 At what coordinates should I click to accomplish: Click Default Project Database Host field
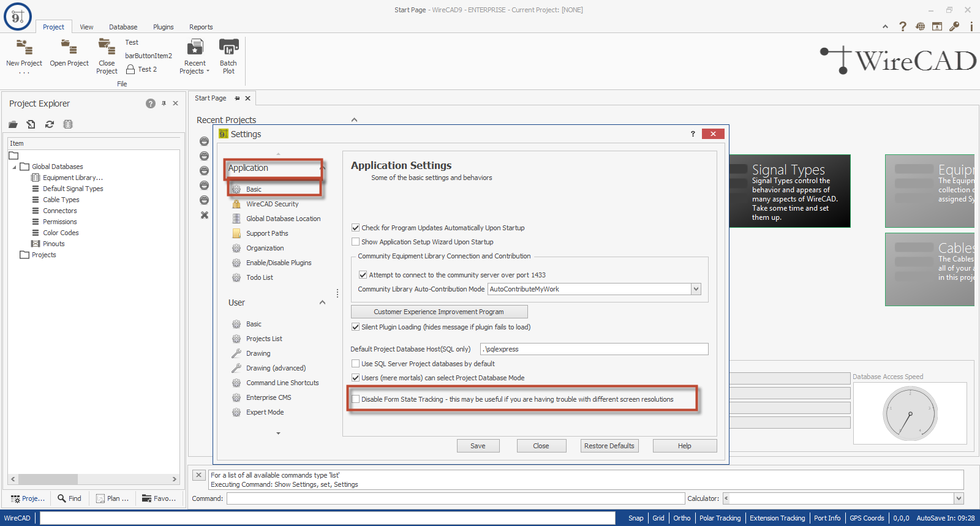594,349
